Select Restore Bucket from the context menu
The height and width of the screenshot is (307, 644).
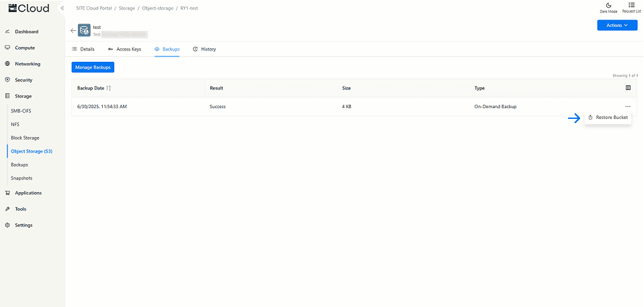(x=608, y=118)
